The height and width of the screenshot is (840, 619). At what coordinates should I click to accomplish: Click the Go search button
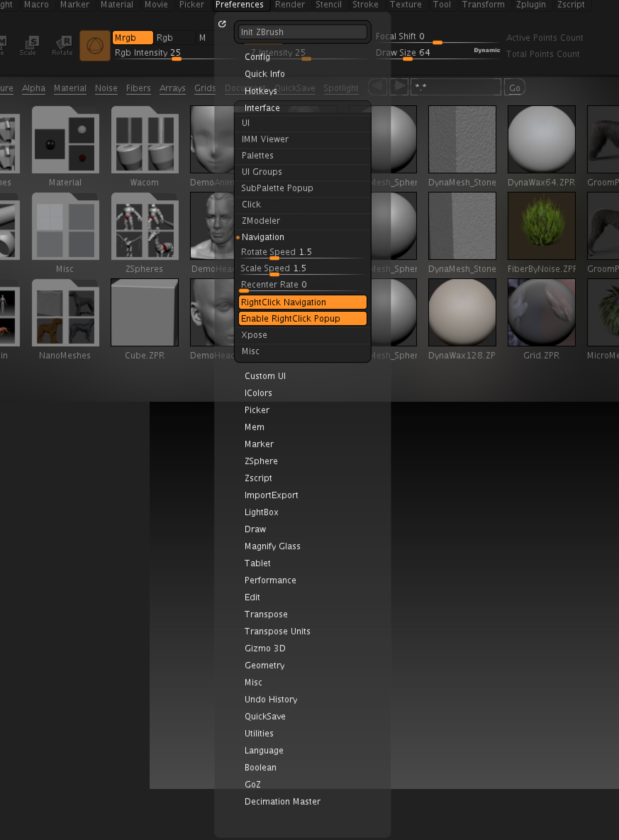(514, 88)
